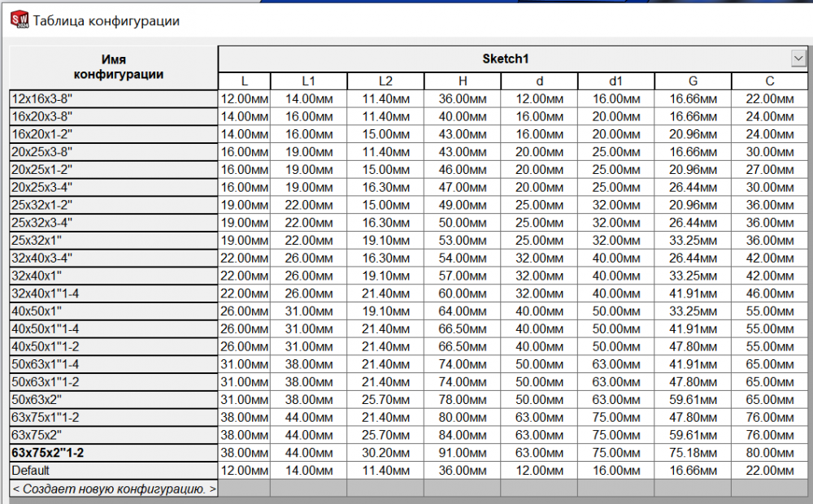Select configuration row 40x50x1"1-4
The width and height of the screenshot is (813, 504).
click(114, 328)
